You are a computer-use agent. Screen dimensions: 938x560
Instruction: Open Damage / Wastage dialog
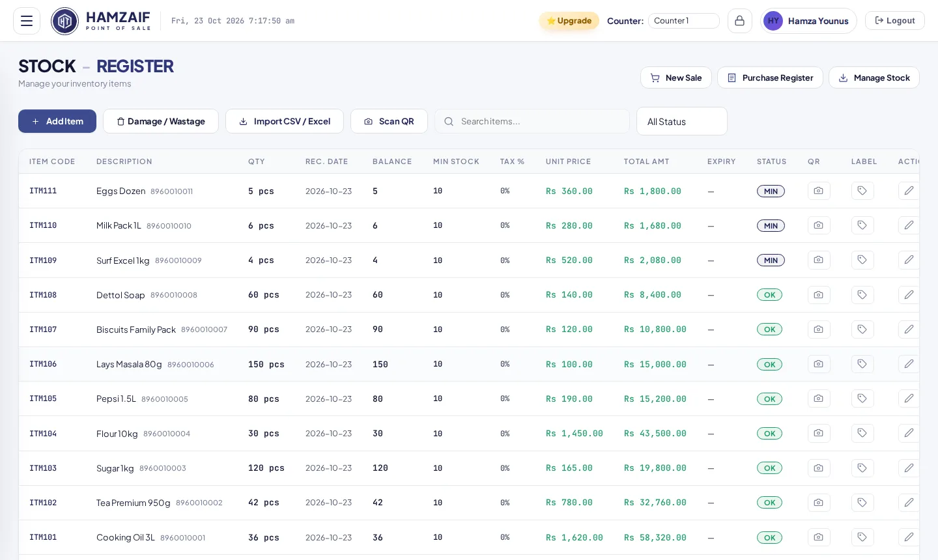coord(161,121)
